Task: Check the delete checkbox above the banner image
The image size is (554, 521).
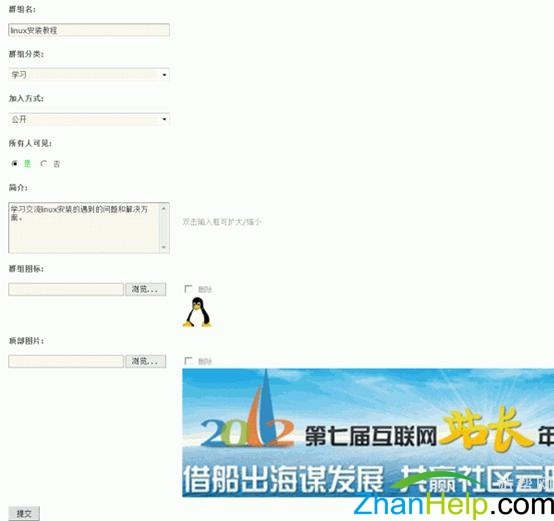Action: 188,361
